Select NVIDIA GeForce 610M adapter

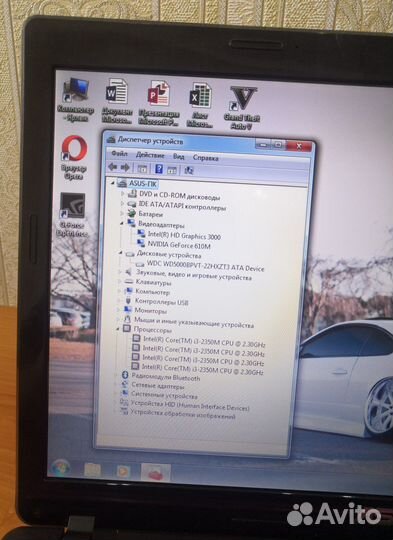(179, 245)
